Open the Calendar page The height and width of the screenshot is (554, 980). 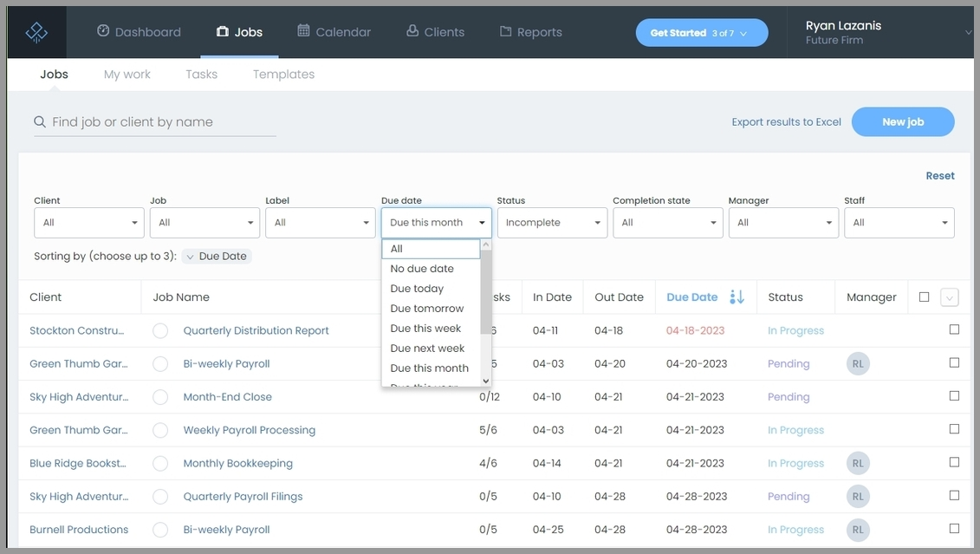pyautogui.click(x=334, y=32)
